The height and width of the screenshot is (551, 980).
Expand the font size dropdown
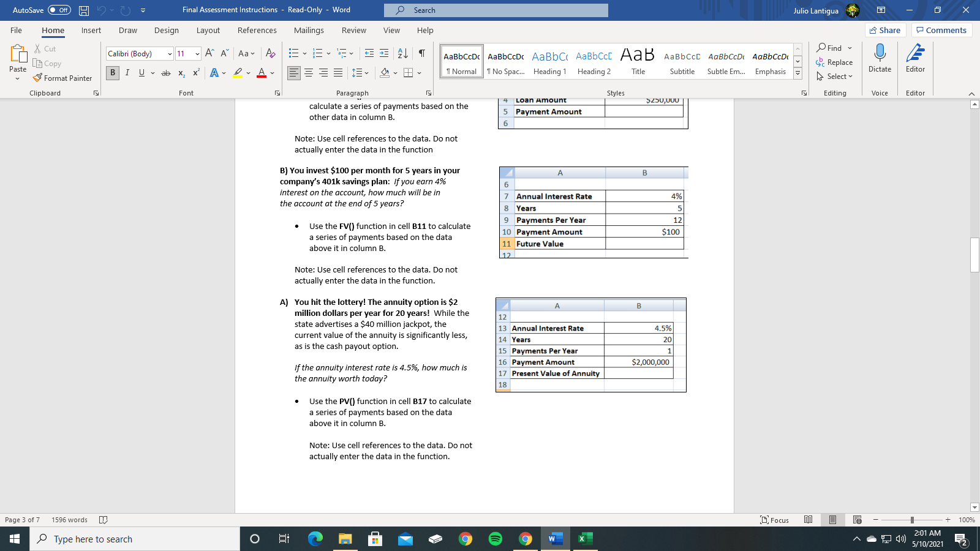click(x=197, y=53)
